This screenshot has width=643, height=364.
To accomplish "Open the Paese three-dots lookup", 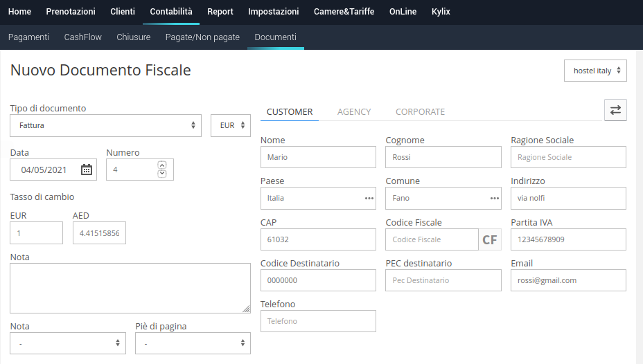I will pos(369,198).
